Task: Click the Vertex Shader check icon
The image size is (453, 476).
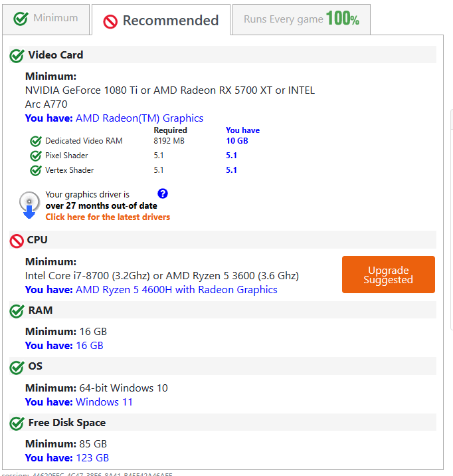Action: point(36,170)
